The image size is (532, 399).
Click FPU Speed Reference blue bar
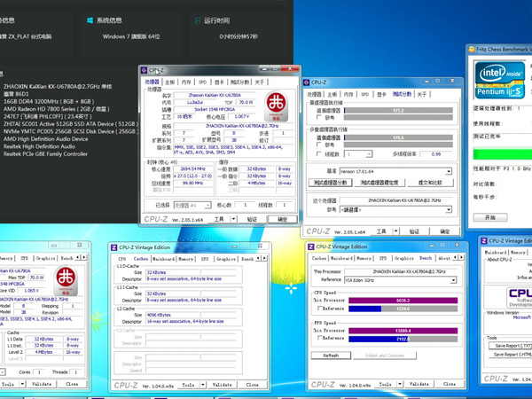[403, 339]
